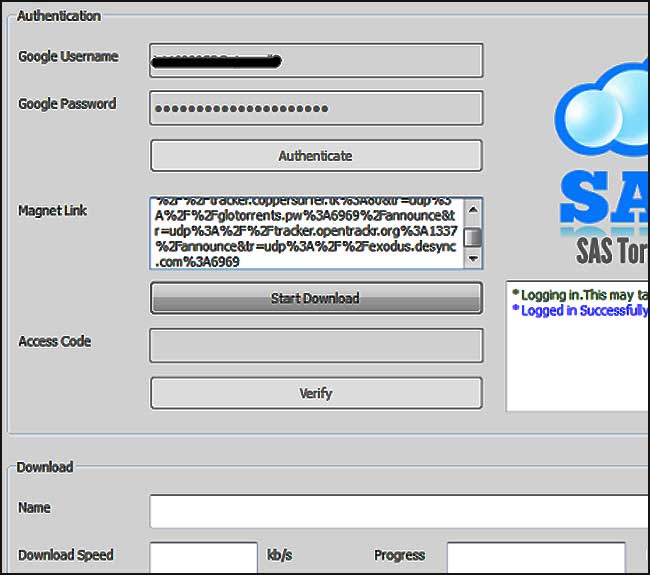Viewport: 650px width, 575px height.
Task: Click the 'Download' group title
Action: pos(45,467)
